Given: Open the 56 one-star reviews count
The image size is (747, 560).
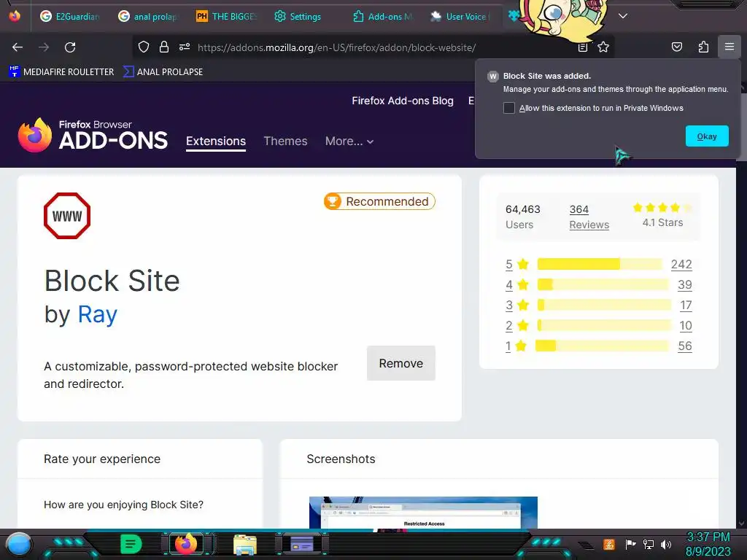Looking at the screenshot, I should 684,346.
